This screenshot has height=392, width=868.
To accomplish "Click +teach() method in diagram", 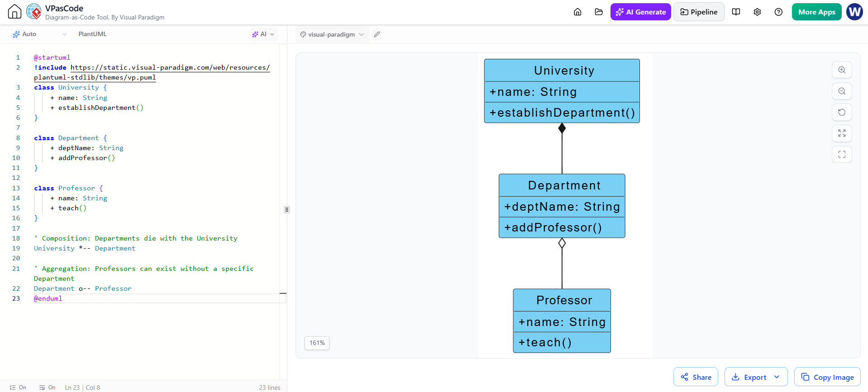I will coord(545,342).
